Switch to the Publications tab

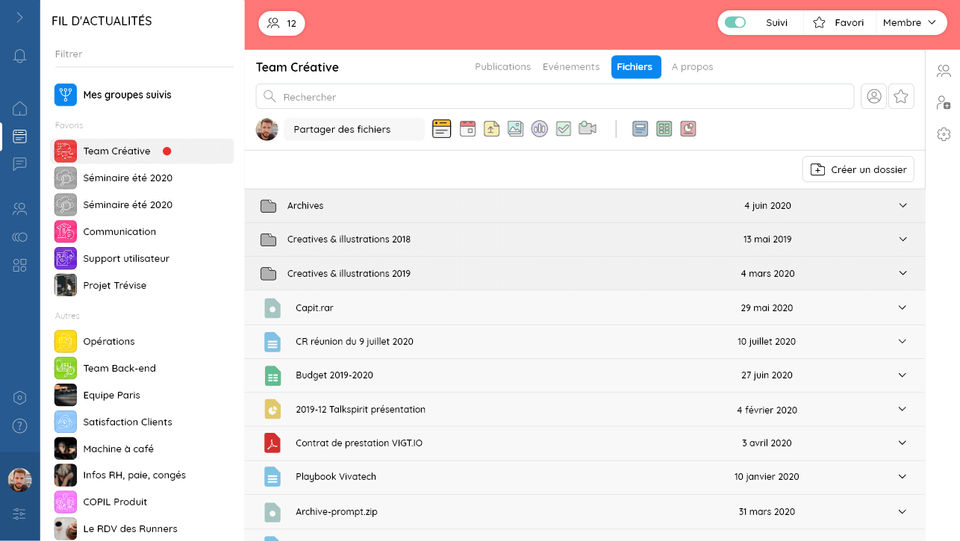[x=503, y=67]
